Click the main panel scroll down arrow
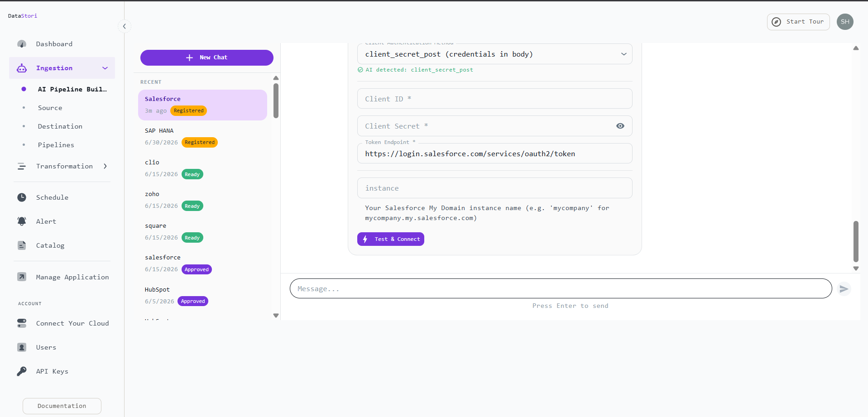This screenshot has height=417, width=868. [856, 268]
